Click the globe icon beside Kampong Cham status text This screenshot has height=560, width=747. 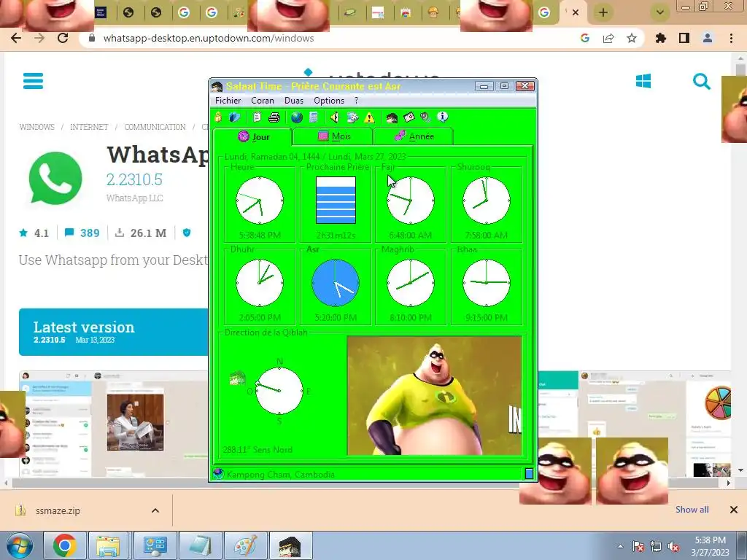(218, 474)
